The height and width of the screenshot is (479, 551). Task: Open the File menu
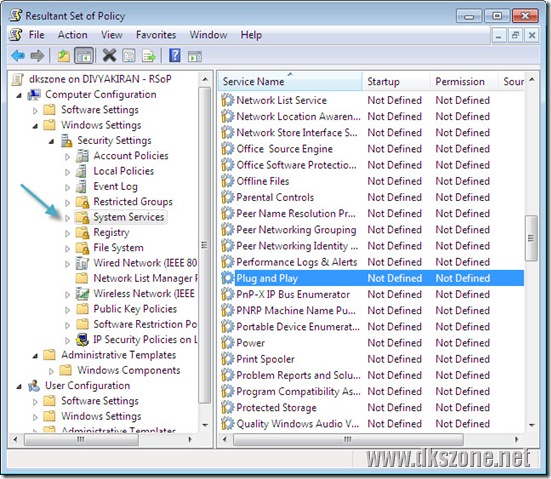click(x=37, y=35)
